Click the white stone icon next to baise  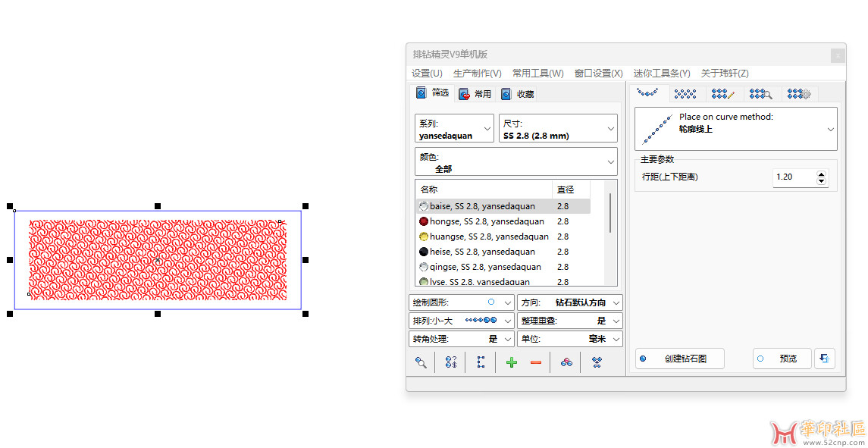[424, 206]
